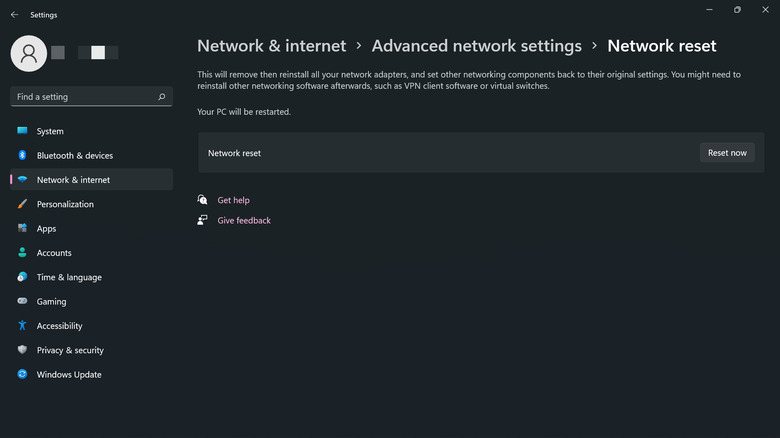Open Time & language settings

69,277
